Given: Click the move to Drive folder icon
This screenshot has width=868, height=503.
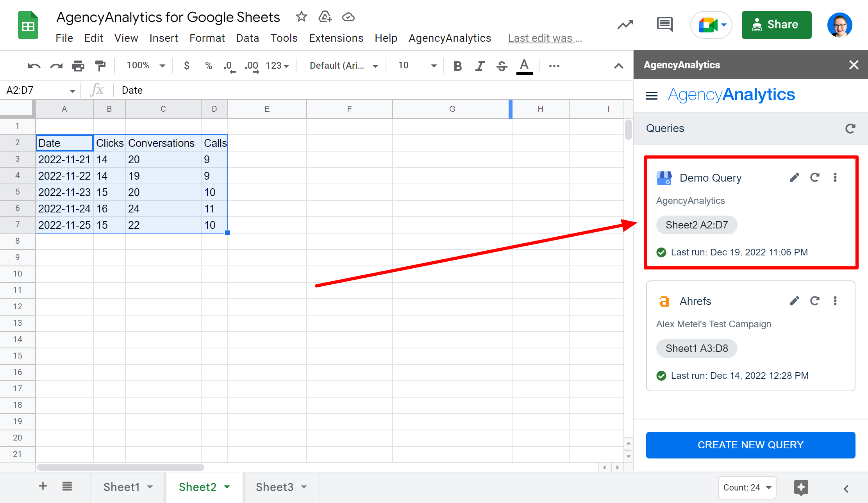Looking at the screenshot, I should pos(325,17).
